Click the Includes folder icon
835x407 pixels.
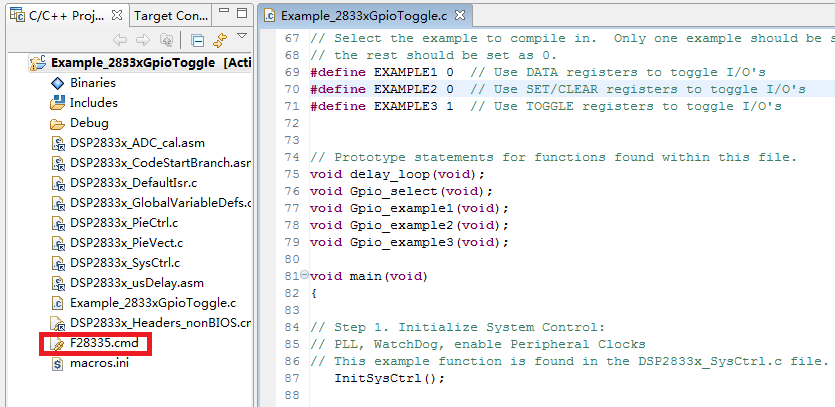57,103
